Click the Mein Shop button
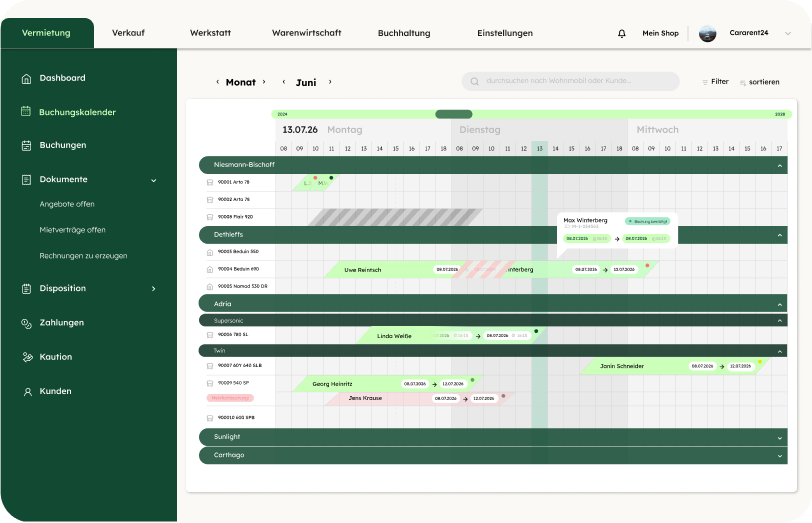The height and width of the screenshot is (523, 812). pyautogui.click(x=660, y=33)
